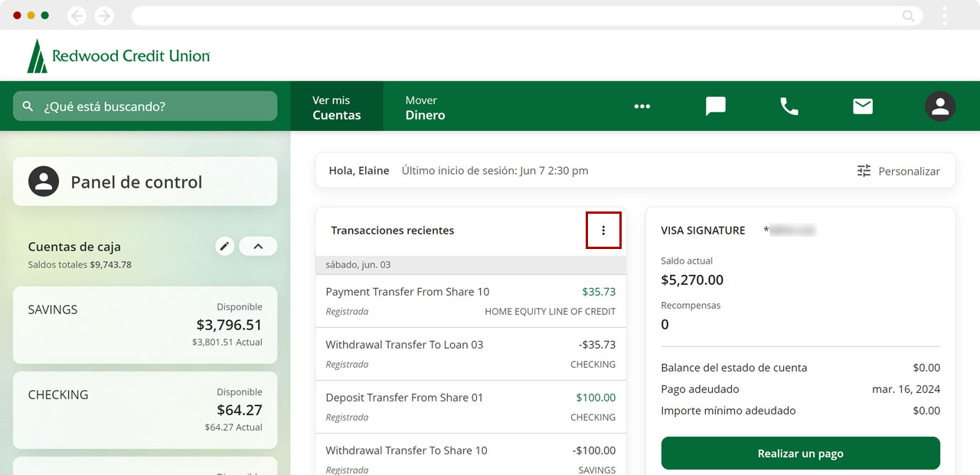The image size is (980, 475).
Task: Click the phone call icon
Action: [789, 106]
